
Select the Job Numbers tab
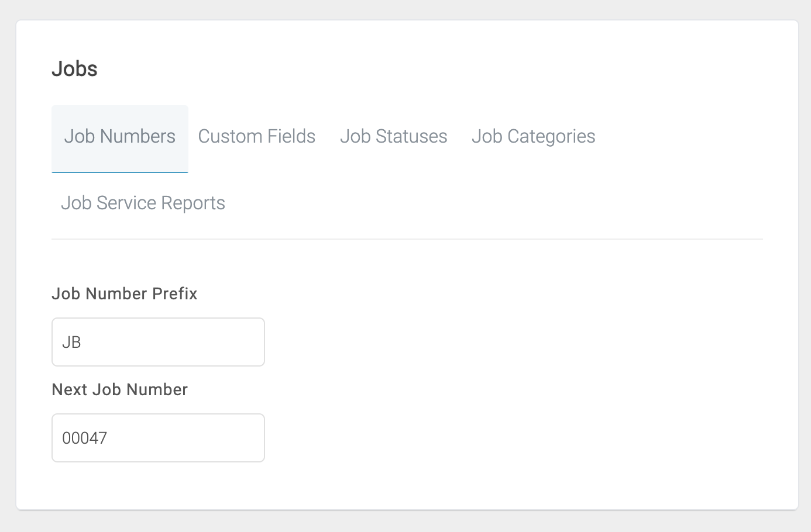pos(119,136)
